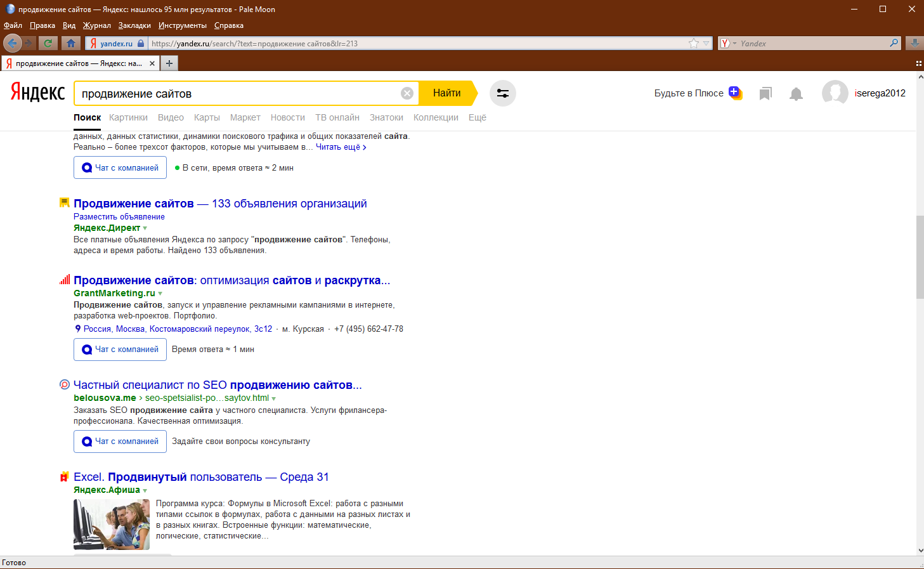Select the browser tab 'продвижение сайтов — Яндекс'
This screenshot has height=569, width=924.
(80, 63)
